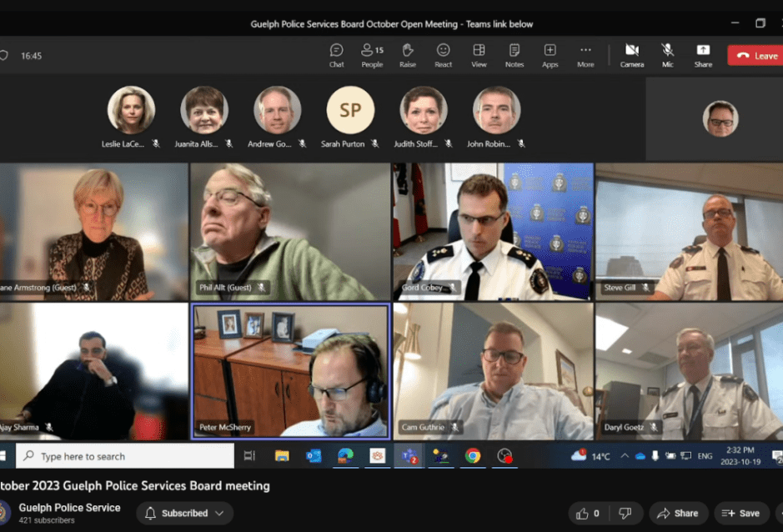Open the More actions menu
Image resolution: width=783 pixels, height=532 pixels.
tap(585, 55)
